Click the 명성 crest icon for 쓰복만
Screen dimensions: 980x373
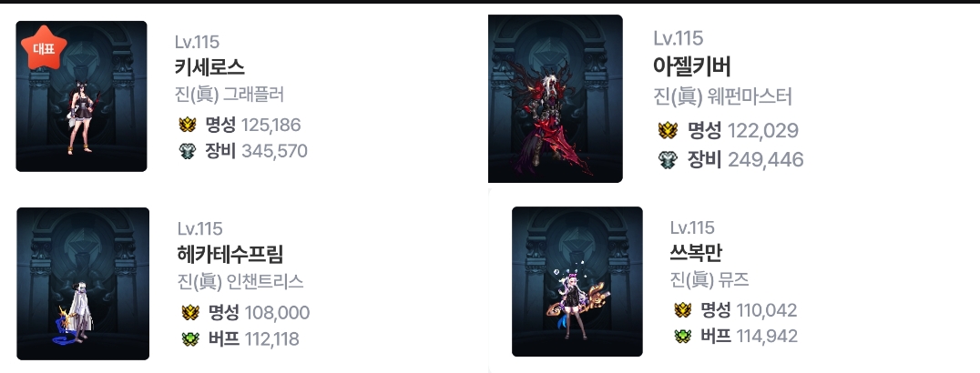[x=683, y=310]
